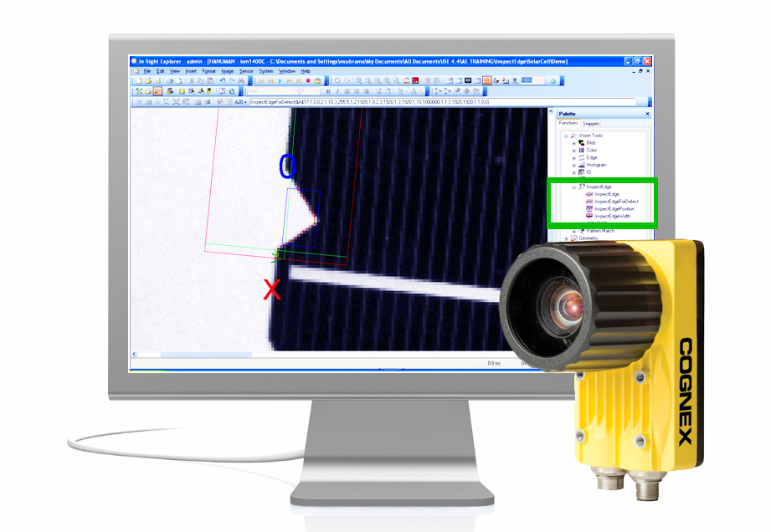771x532 pixels.
Task: Open the Sensor menu
Action: coord(246,71)
